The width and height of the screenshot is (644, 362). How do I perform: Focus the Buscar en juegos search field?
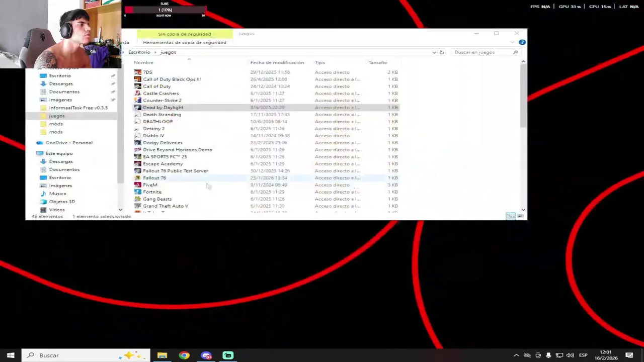[486, 52]
